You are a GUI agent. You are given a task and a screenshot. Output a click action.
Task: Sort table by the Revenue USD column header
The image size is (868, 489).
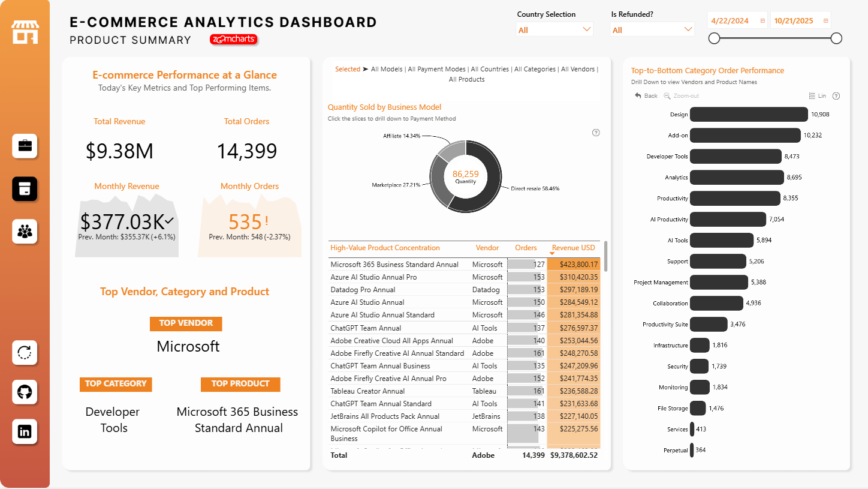(574, 248)
